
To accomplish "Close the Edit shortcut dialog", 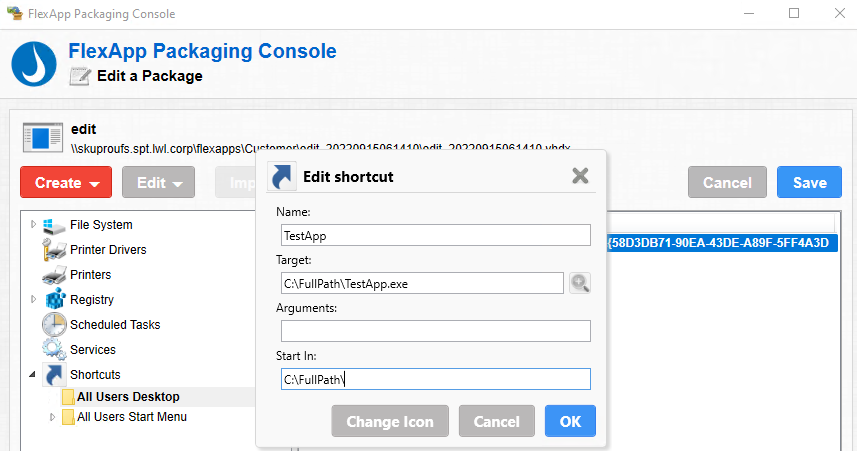I will point(580,175).
